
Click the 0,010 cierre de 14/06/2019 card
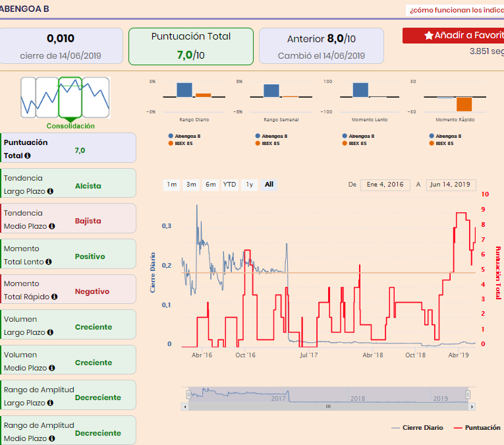point(61,46)
